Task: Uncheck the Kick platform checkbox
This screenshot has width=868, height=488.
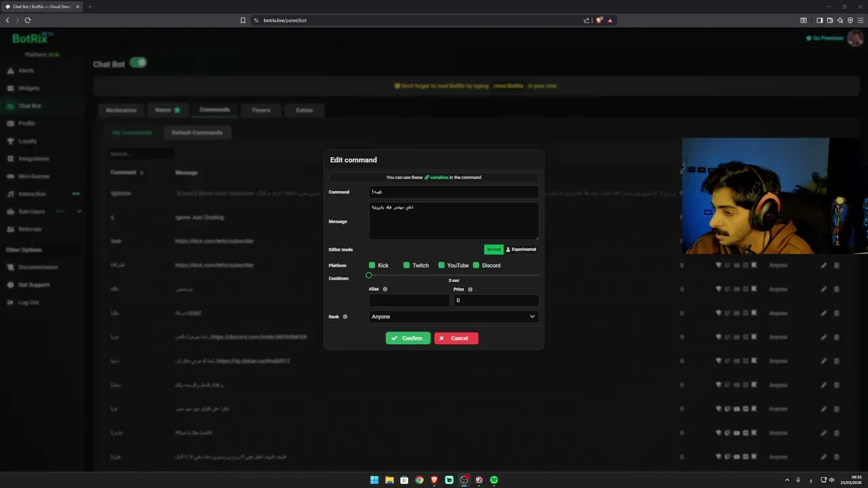Action: tap(372, 265)
